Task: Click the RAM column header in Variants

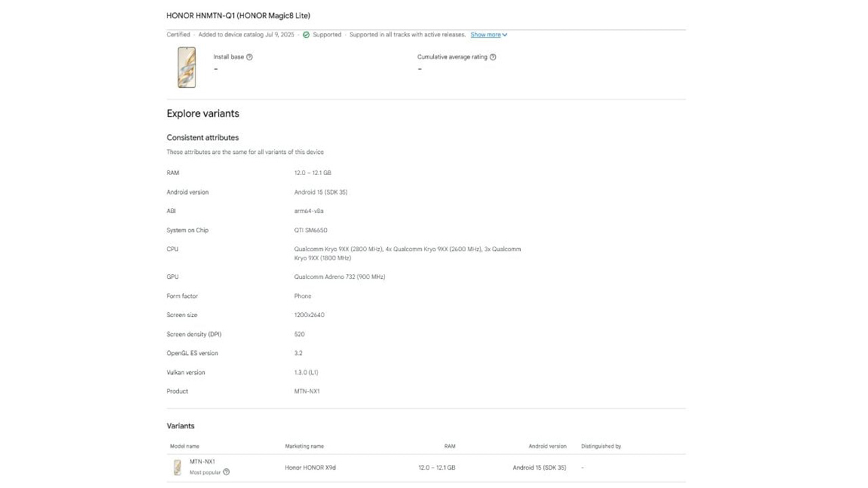Action: 450,447
